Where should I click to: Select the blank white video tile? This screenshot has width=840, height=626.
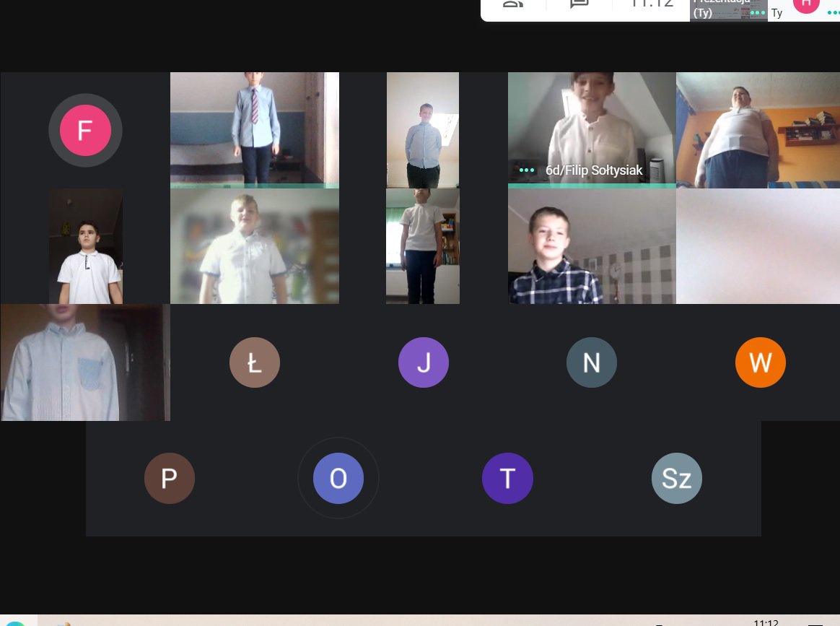point(758,246)
